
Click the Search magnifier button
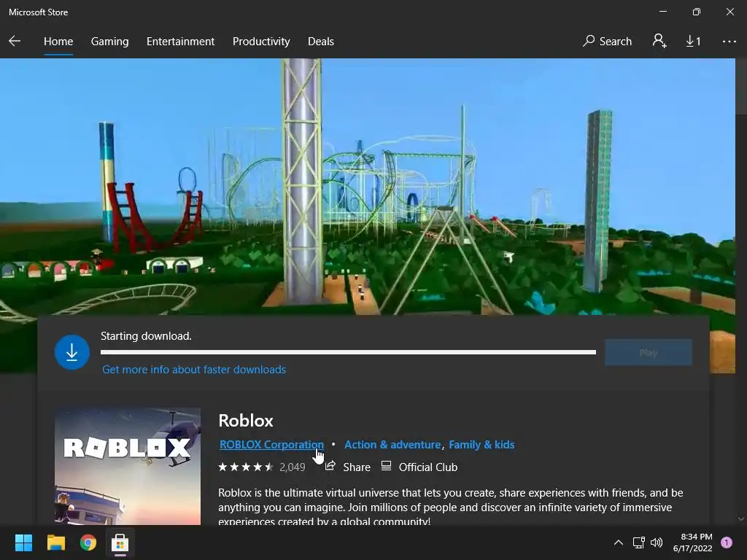pos(607,42)
